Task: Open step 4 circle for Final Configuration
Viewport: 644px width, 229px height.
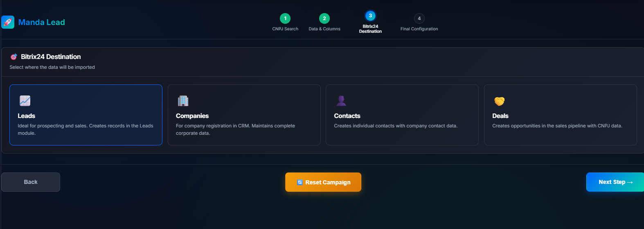Action: click(419, 18)
